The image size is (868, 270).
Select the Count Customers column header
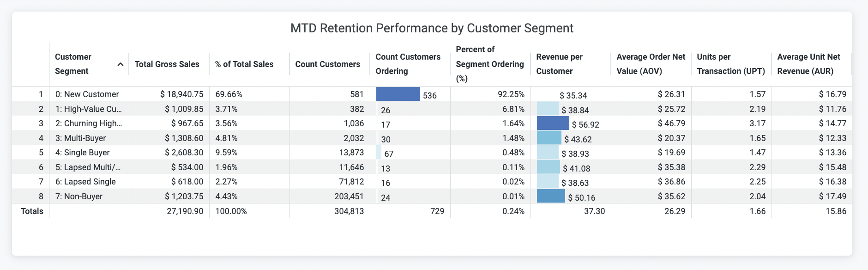pyautogui.click(x=327, y=64)
